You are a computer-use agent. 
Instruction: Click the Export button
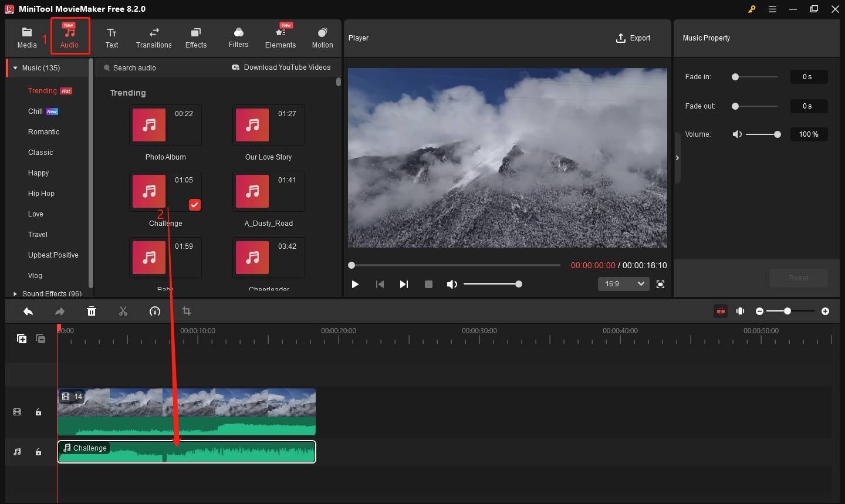[633, 38]
